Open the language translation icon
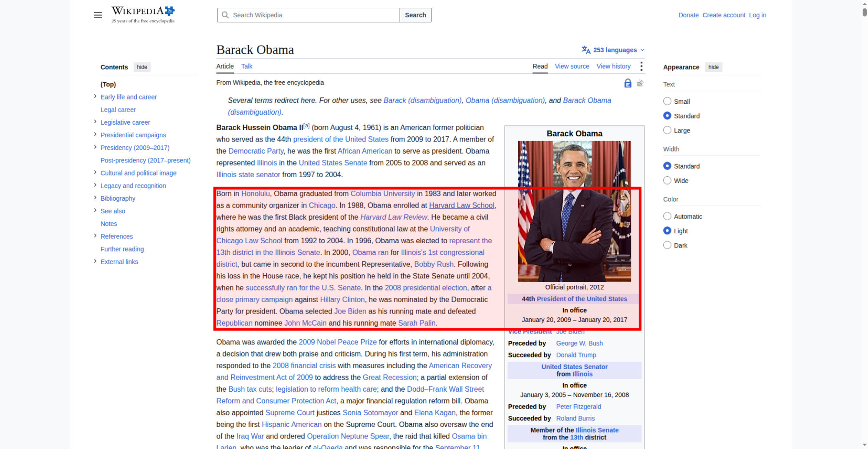The width and height of the screenshot is (868, 449). point(586,50)
